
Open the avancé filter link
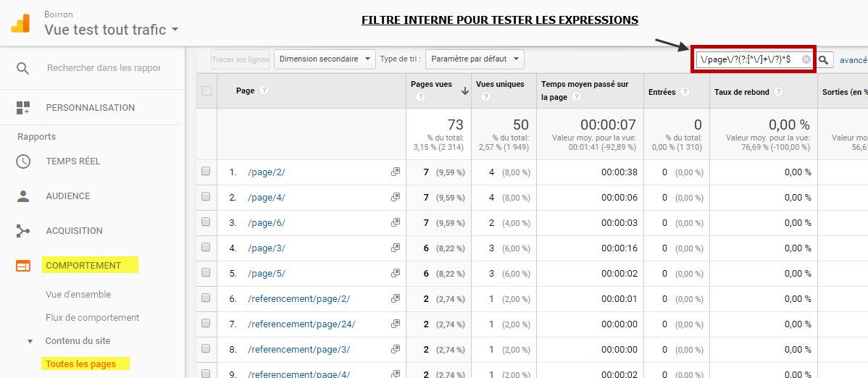pos(854,60)
